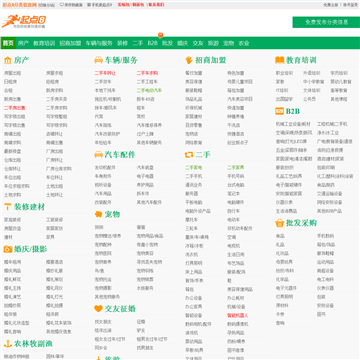Select the 装修 navigation tab
This screenshot has height=360, width=360.
coord(122,43)
